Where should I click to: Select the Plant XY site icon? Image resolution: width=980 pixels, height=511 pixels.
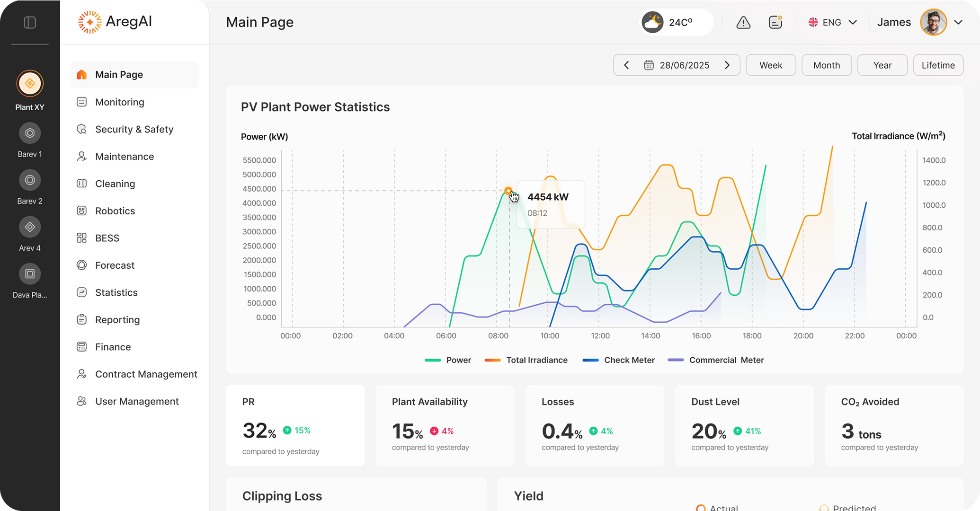(30, 84)
